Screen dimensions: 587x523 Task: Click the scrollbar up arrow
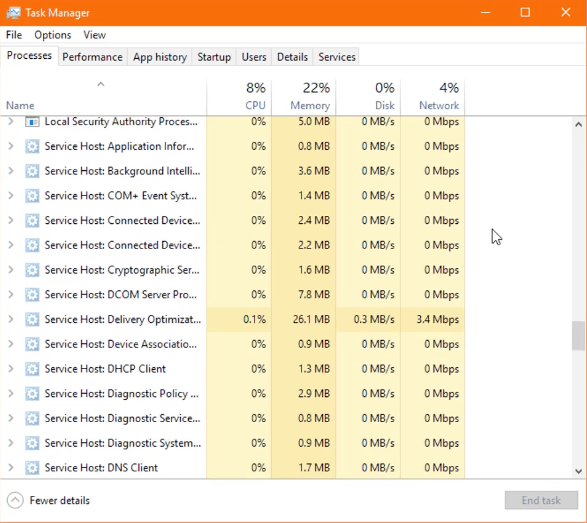click(x=578, y=124)
